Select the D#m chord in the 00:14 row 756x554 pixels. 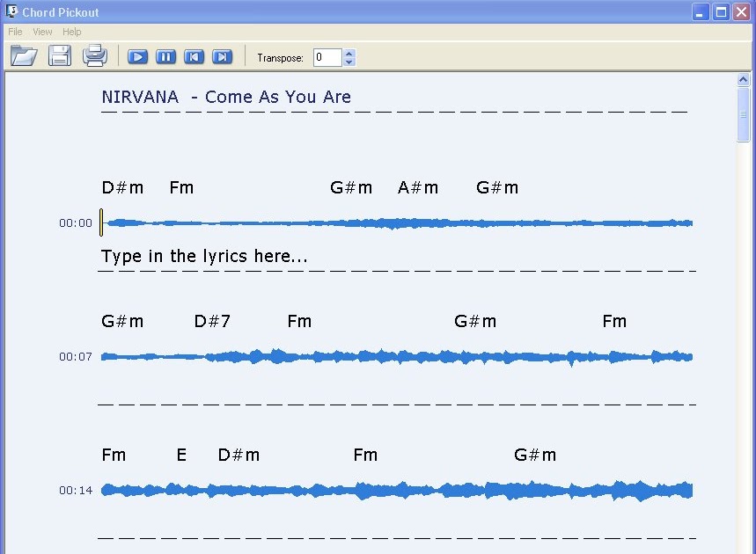click(x=239, y=455)
